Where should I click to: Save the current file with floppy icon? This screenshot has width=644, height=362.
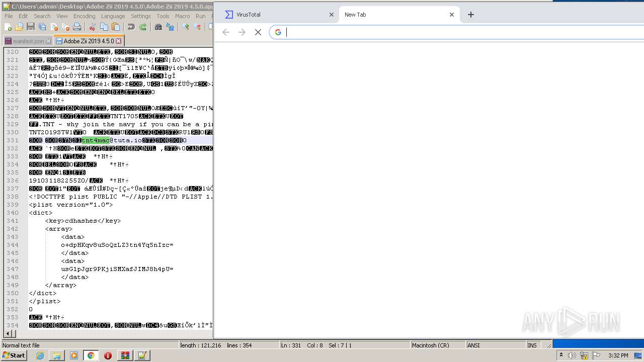pyautogui.click(x=31, y=27)
